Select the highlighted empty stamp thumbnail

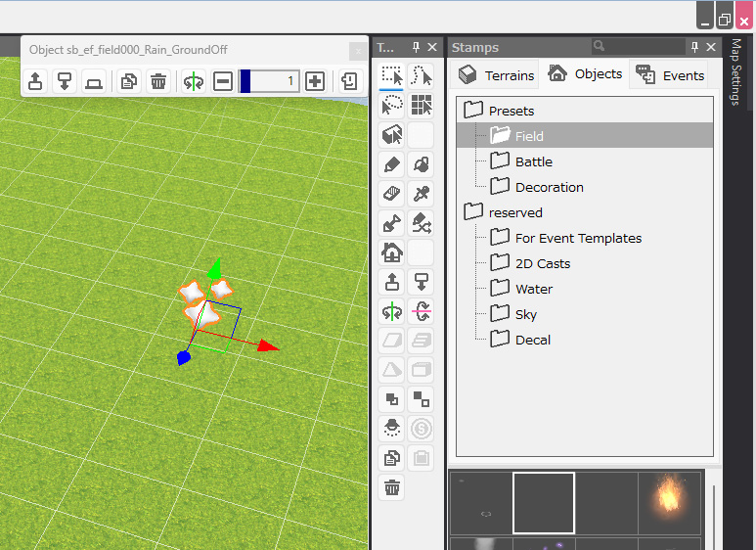point(544,503)
